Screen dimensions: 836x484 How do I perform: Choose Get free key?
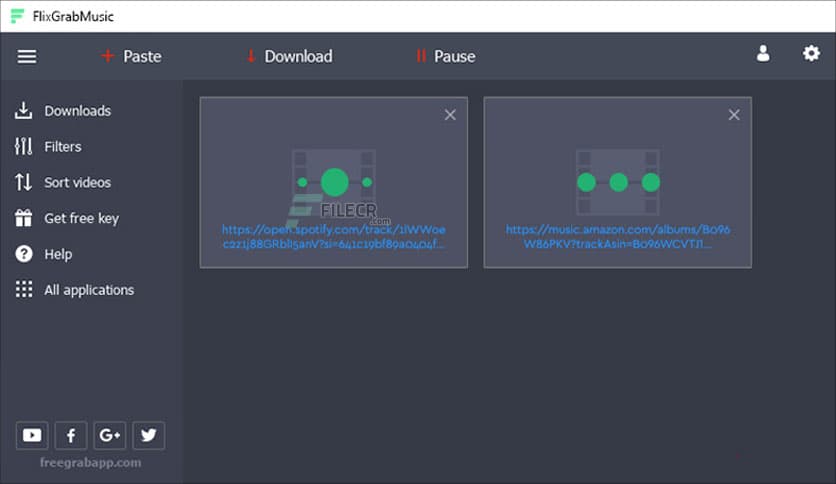tap(67, 218)
